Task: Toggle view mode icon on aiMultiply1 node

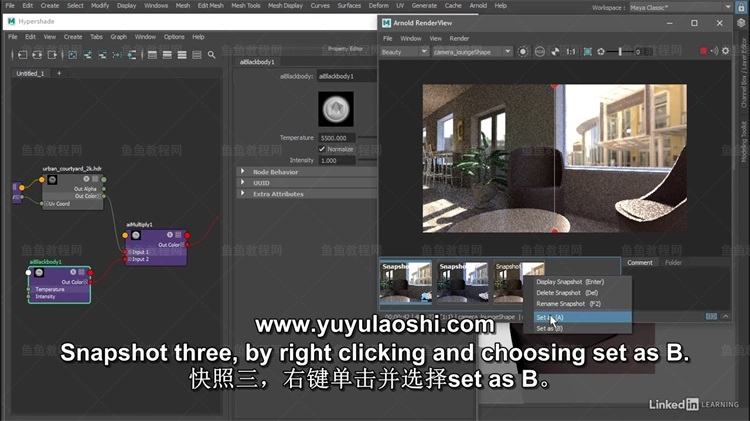Action: (x=178, y=234)
